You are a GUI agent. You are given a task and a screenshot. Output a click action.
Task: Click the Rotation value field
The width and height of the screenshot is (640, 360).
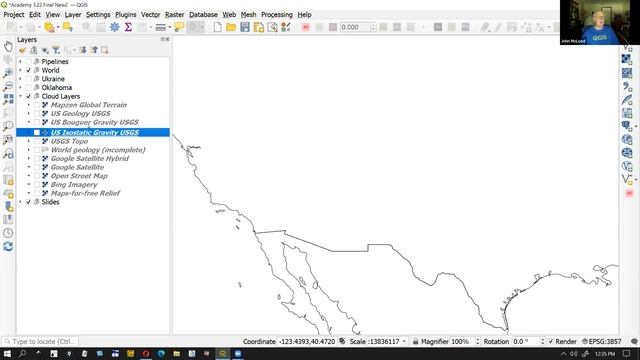[525, 341]
